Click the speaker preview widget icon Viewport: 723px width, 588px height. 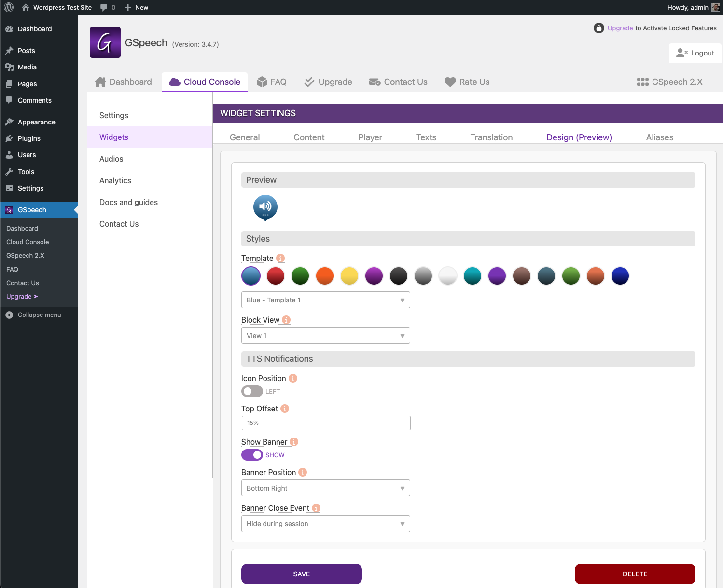tap(265, 208)
